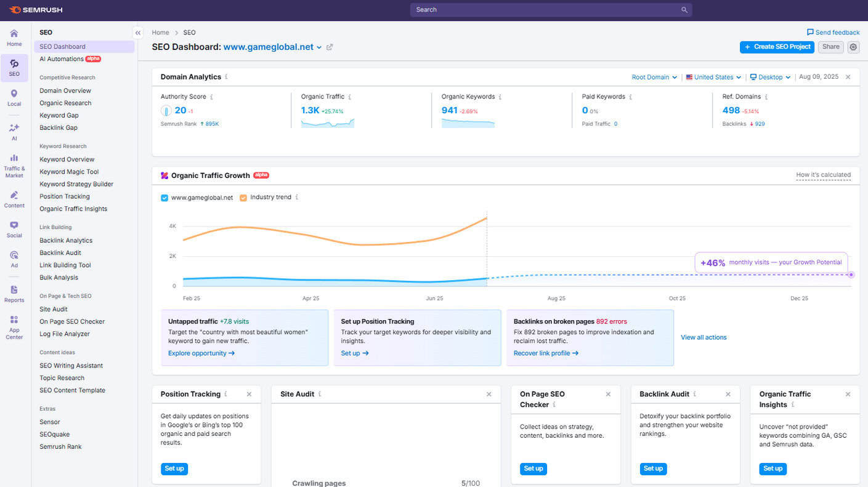This screenshot has width=868, height=487.
Task: Open the Desktop device dropdown
Action: (x=770, y=77)
